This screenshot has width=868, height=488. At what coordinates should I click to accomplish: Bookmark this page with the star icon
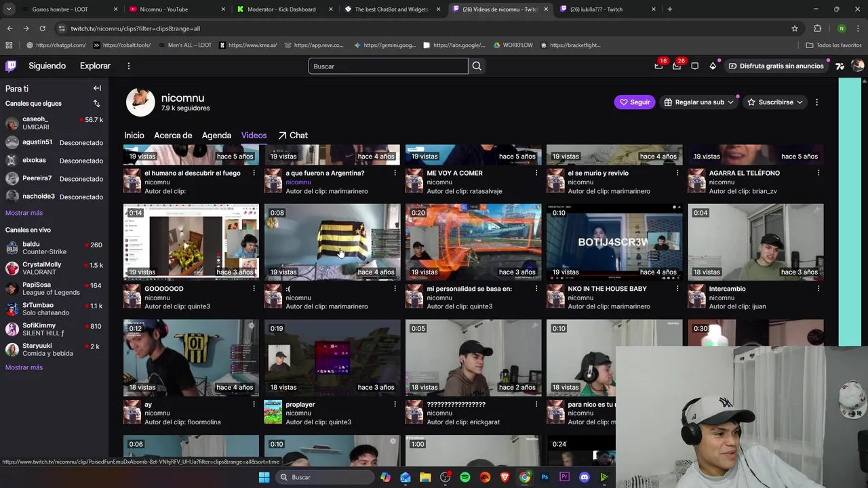coord(795,28)
